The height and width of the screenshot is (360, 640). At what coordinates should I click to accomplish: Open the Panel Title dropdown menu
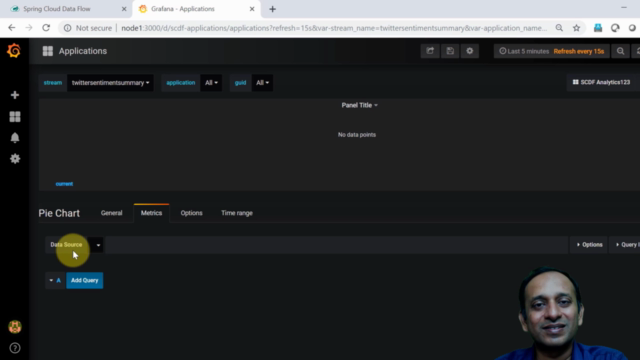click(359, 105)
